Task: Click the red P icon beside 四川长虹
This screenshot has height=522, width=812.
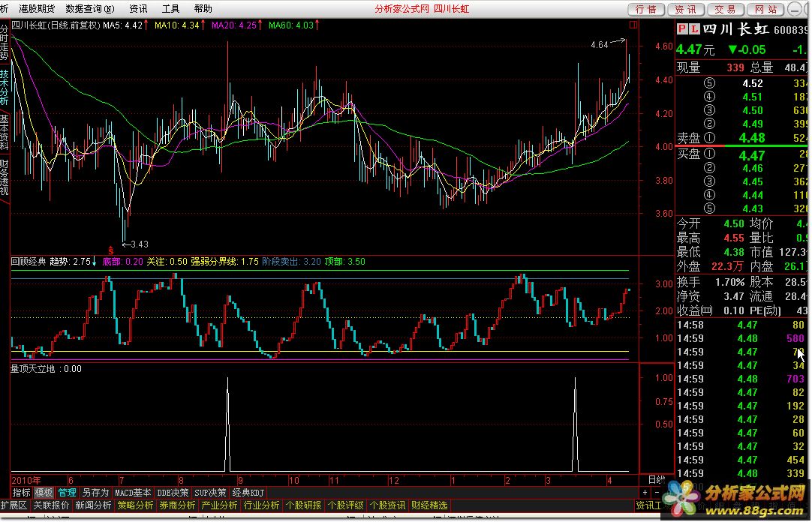Action: 682,29
